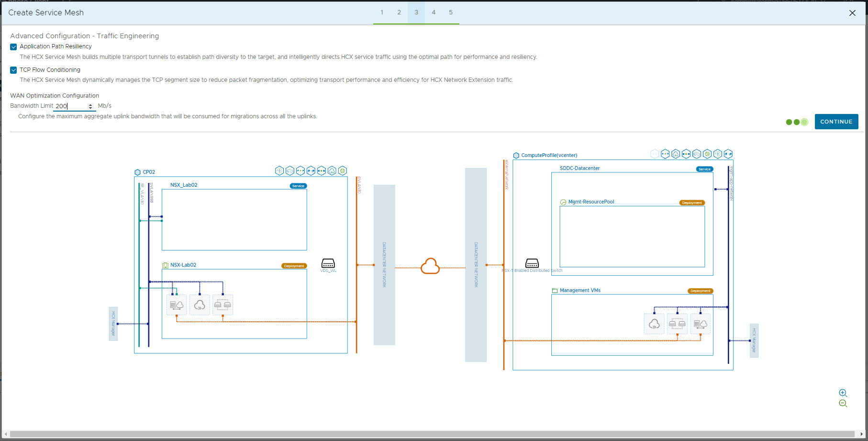Click the Mgmt-ResourcePool label
868x441 pixels.
click(x=591, y=202)
